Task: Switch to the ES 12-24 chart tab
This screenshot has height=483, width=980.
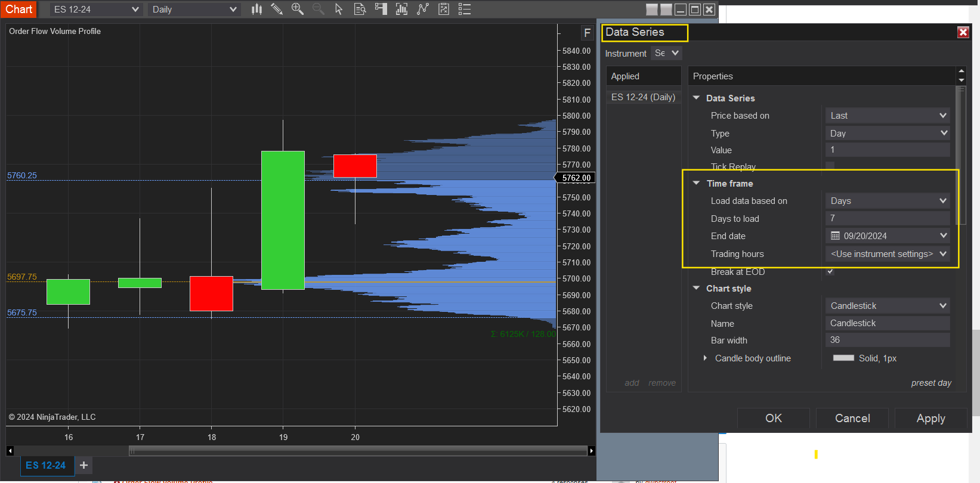Action: [46, 465]
